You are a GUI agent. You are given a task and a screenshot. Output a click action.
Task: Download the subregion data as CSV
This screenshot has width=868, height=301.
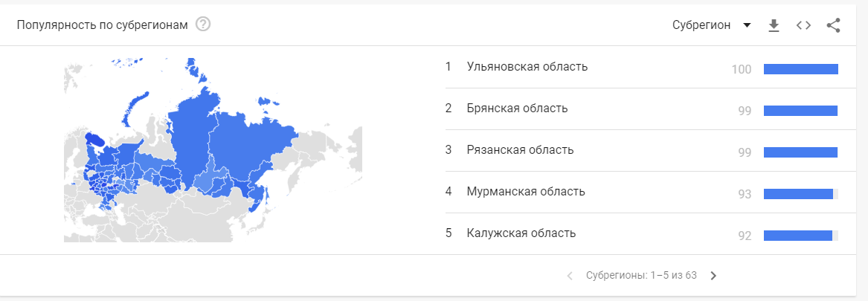(x=774, y=25)
